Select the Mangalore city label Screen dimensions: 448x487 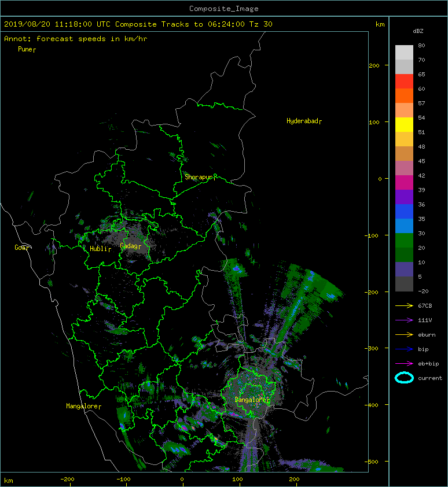click(x=82, y=406)
